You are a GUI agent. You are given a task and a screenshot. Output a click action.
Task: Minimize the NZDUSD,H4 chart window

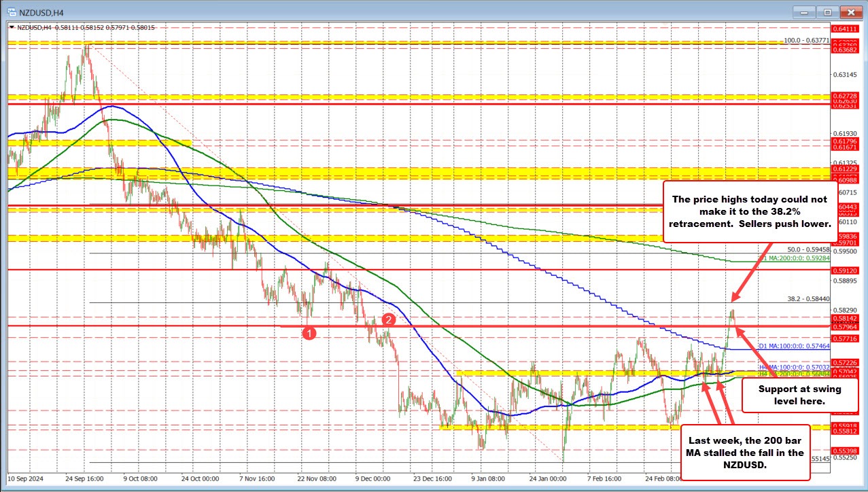point(804,12)
